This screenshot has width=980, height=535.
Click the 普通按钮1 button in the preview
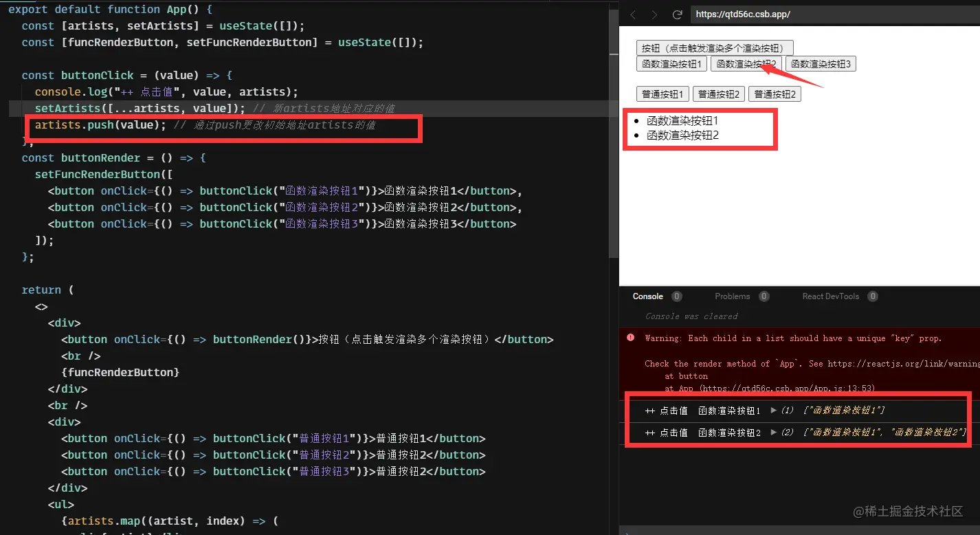point(662,94)
